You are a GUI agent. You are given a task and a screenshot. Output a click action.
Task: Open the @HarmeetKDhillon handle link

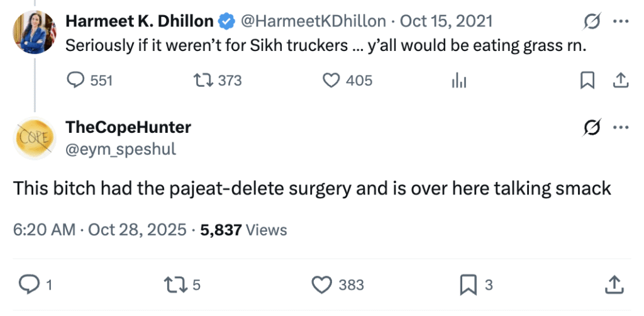tap(313, 21)
